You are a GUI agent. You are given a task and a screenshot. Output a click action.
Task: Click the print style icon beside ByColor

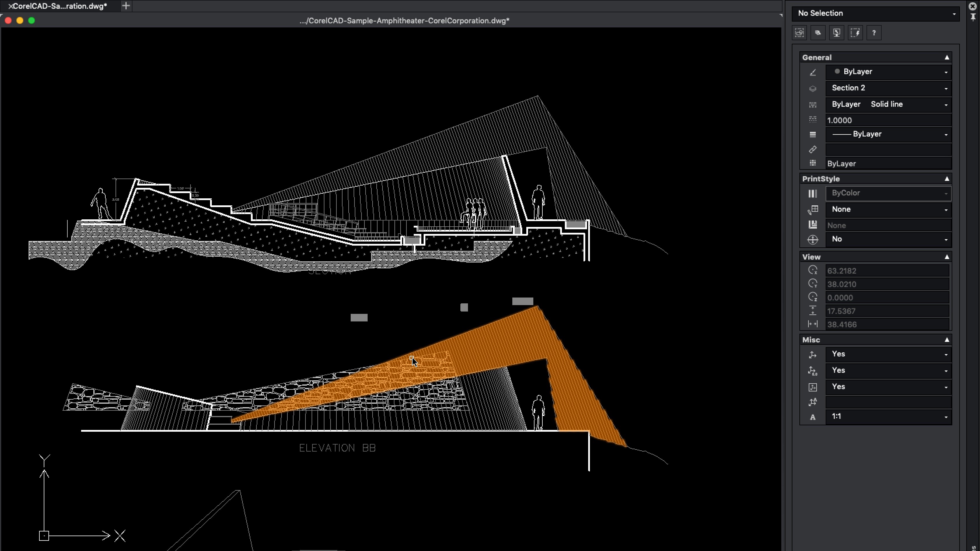pos(813,194)
